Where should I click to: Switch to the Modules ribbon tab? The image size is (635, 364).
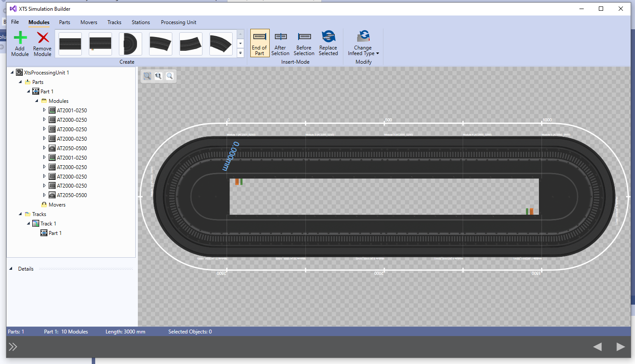[x=39, y=22]
